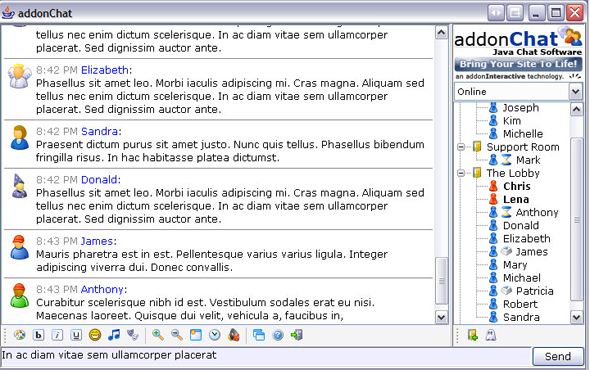Click chat scrollbar down arrow
590x370 pixels.
click(441, 317)
